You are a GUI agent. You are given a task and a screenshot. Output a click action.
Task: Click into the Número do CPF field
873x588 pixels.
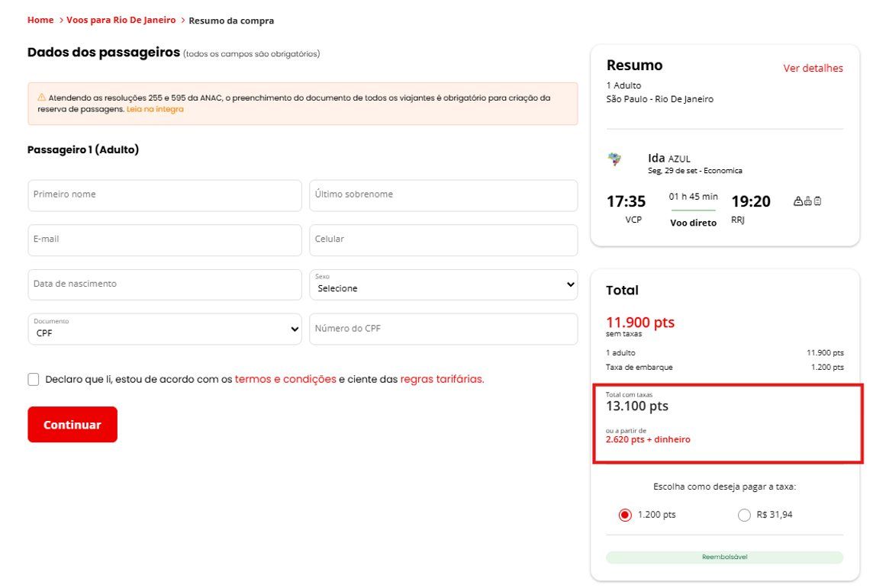pos(443,329)
